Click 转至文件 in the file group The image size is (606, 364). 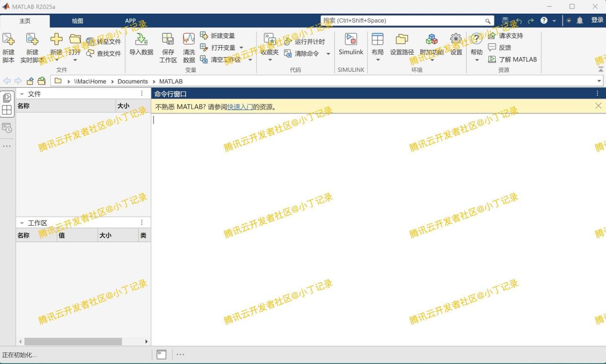pos(104,42)
